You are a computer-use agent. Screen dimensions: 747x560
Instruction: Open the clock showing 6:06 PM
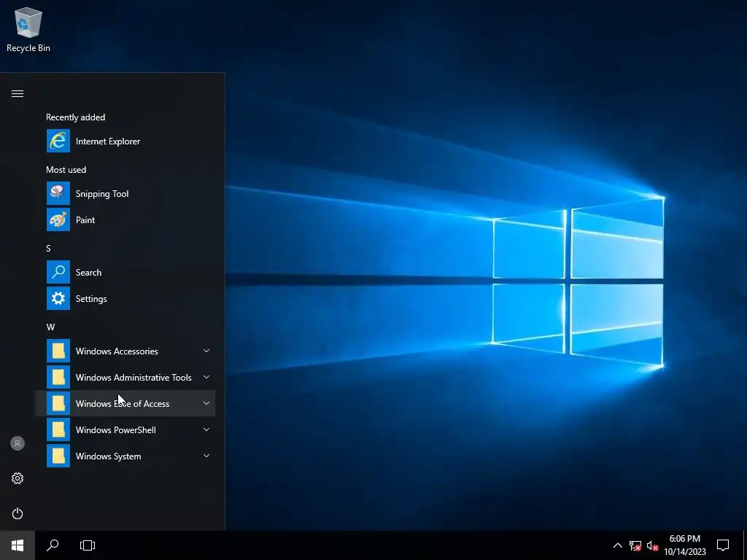[684, 539]
